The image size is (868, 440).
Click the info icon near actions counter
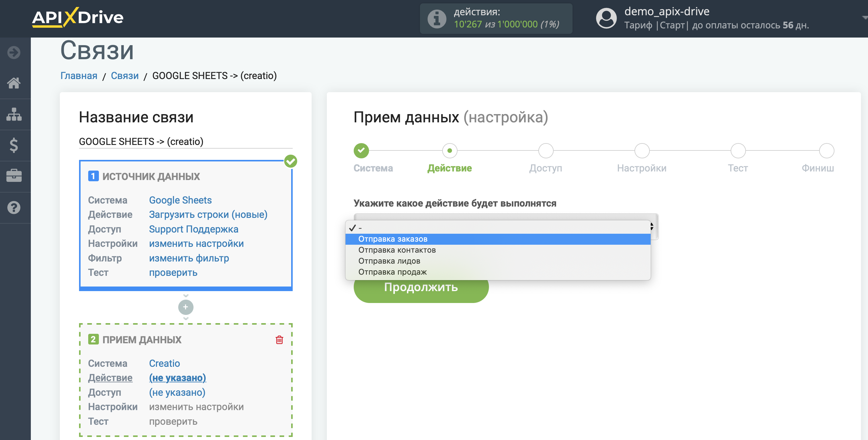tap(437, 19)
